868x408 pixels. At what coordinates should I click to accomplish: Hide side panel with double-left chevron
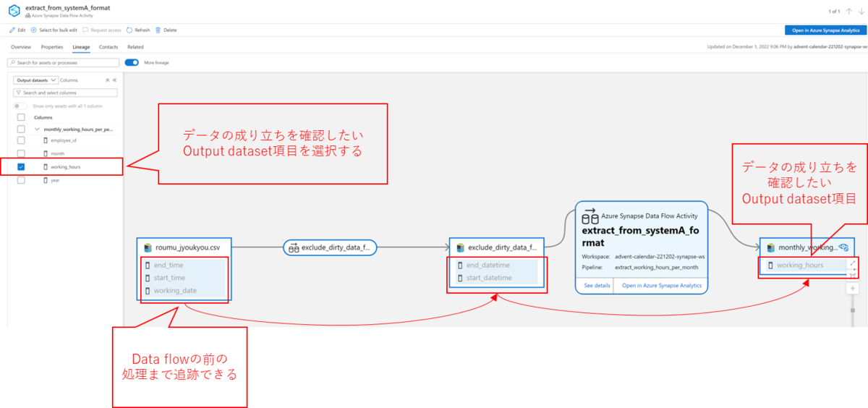click(x=115, y=80)
